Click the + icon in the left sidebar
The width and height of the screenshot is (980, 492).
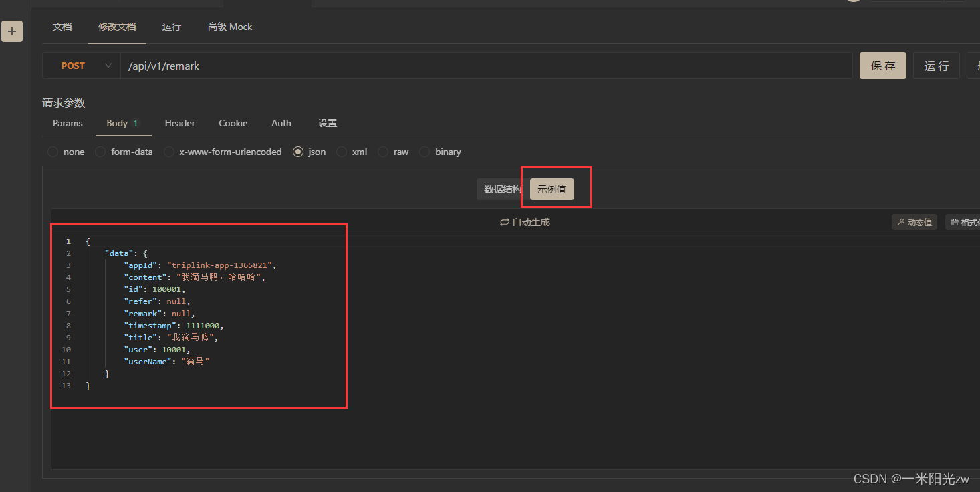pyautogui.click(x=12, y=31)
